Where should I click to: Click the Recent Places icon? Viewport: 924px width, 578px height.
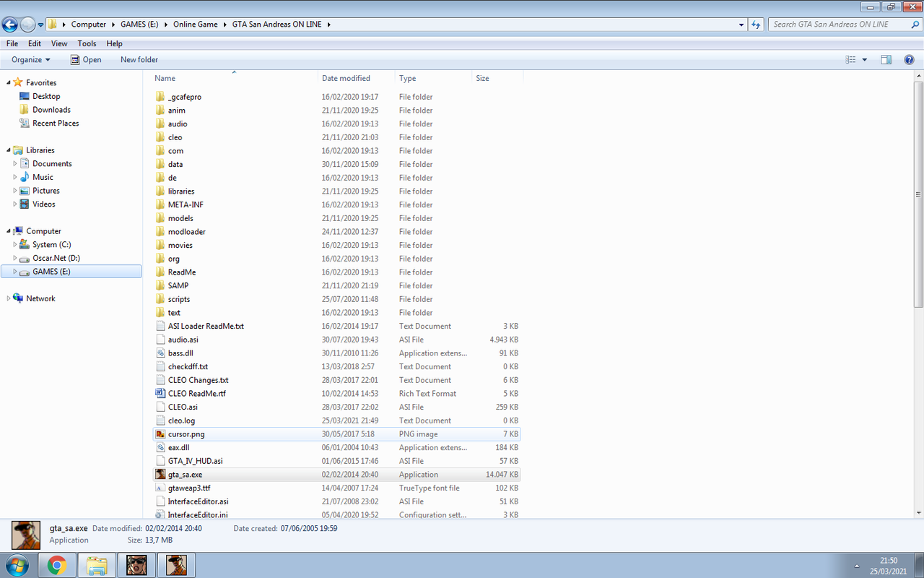tap(25, 124)
